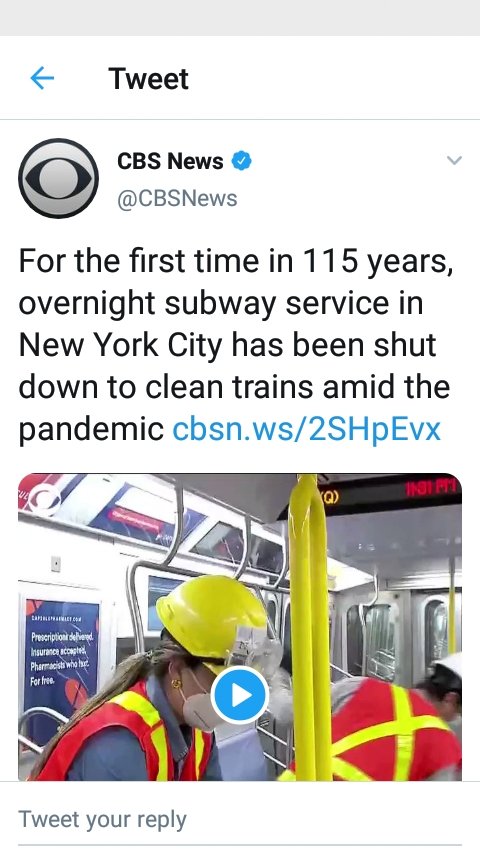This screenshot has height=854, width=480.
Task: Tap the yellow subway pole in video
Action: [309, 626]
